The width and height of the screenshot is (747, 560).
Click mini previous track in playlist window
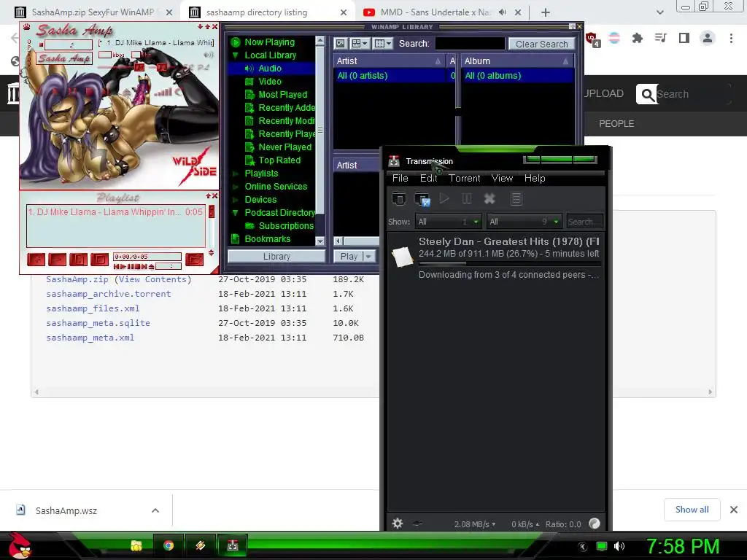tap(116, 267)
